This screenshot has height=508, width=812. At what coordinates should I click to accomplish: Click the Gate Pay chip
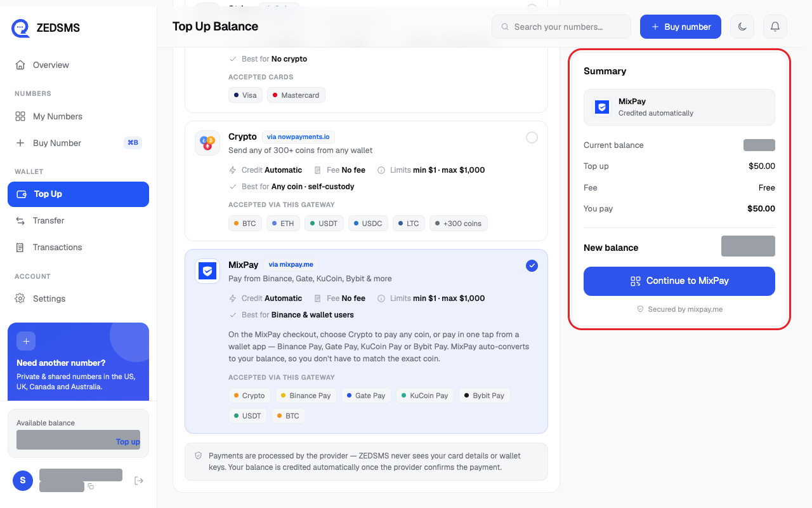[x=367, y=396]
